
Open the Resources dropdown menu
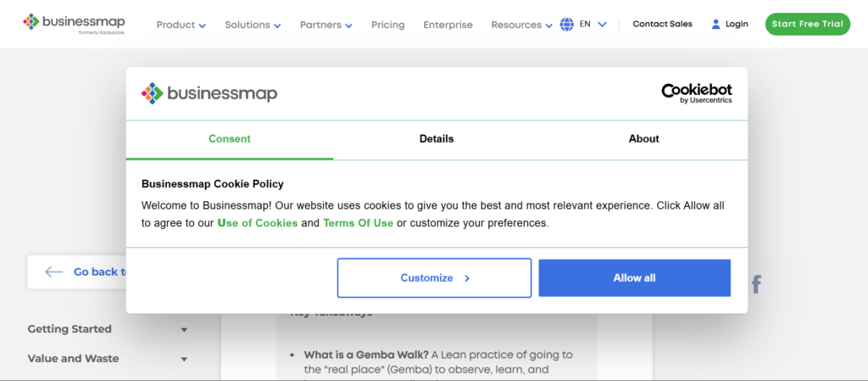point(521,25)
